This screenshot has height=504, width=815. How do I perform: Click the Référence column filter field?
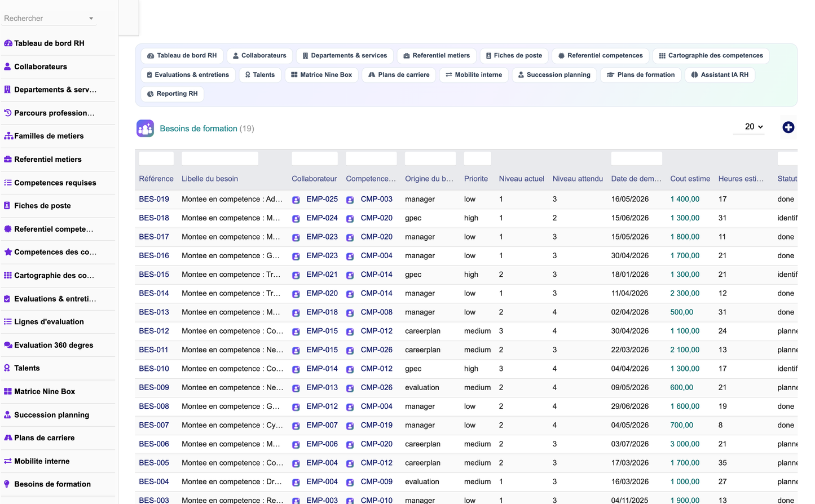pos(156,158)
